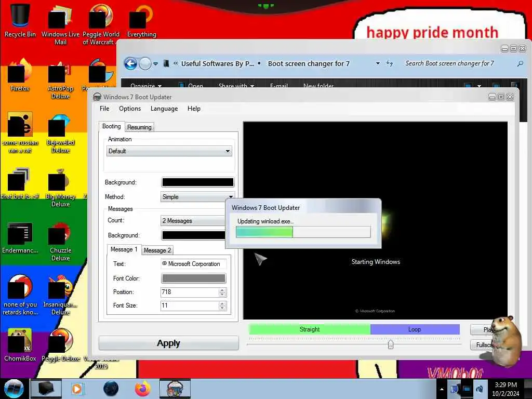Click animation frame slider handle
532x399 pixels.
[x=391, y=344]
